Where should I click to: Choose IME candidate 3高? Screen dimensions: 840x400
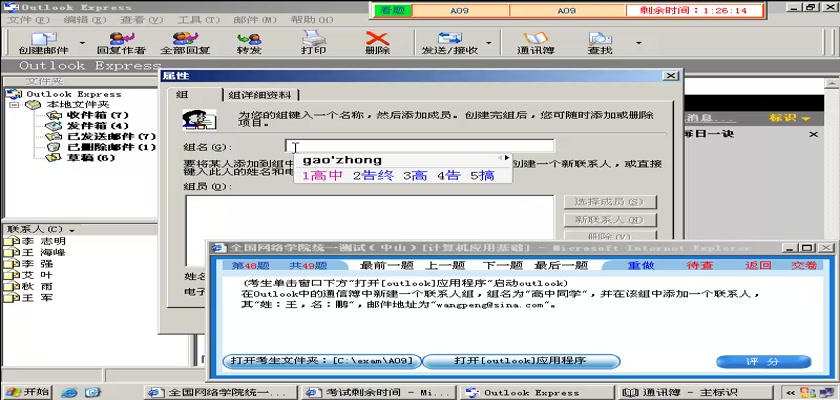point(415,176)
